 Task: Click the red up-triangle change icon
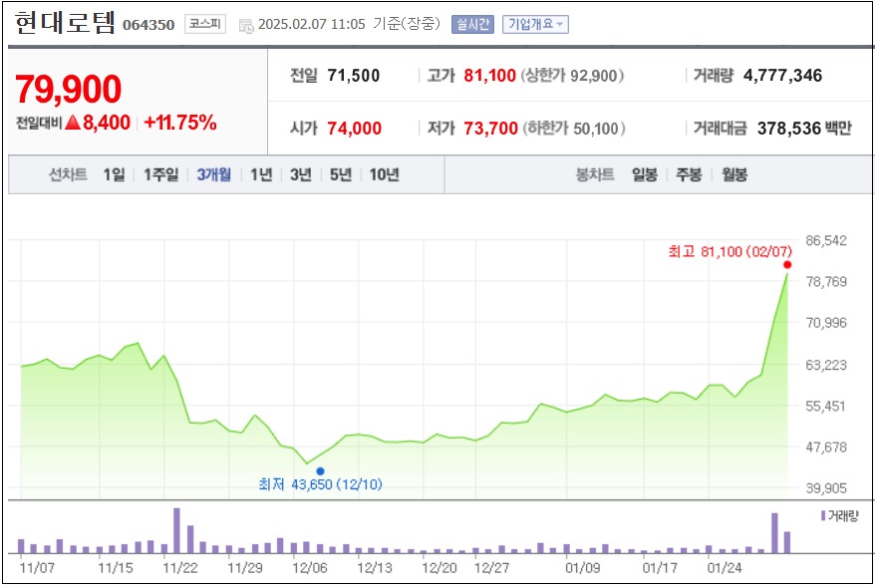(73, 123)
